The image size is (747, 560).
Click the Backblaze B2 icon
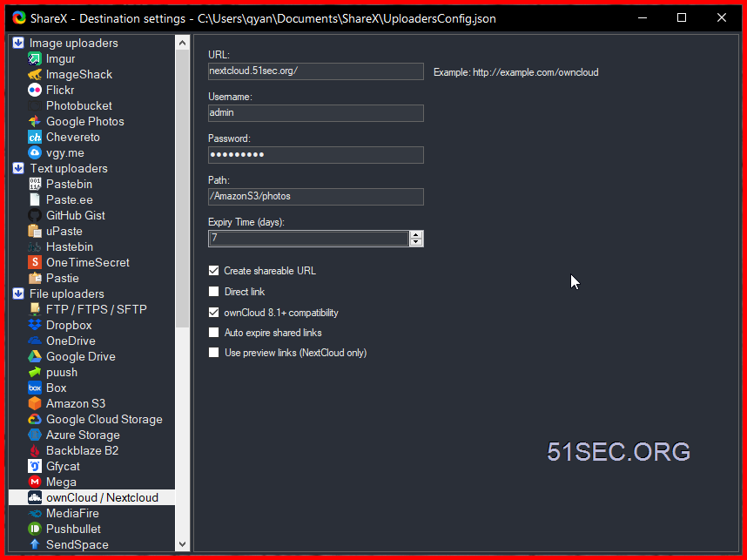pos(35,451)
